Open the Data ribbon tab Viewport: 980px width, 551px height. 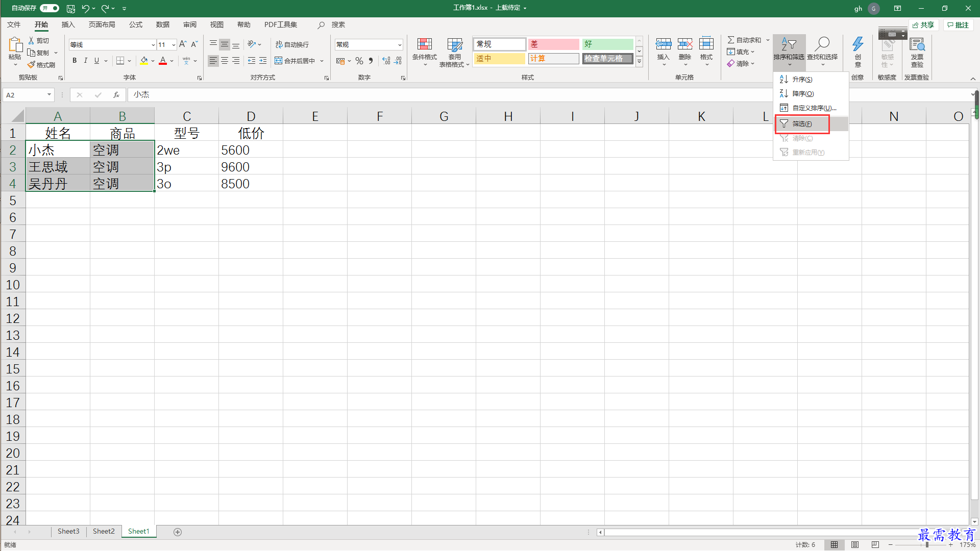pyautogui.click(x=163, y=24)
